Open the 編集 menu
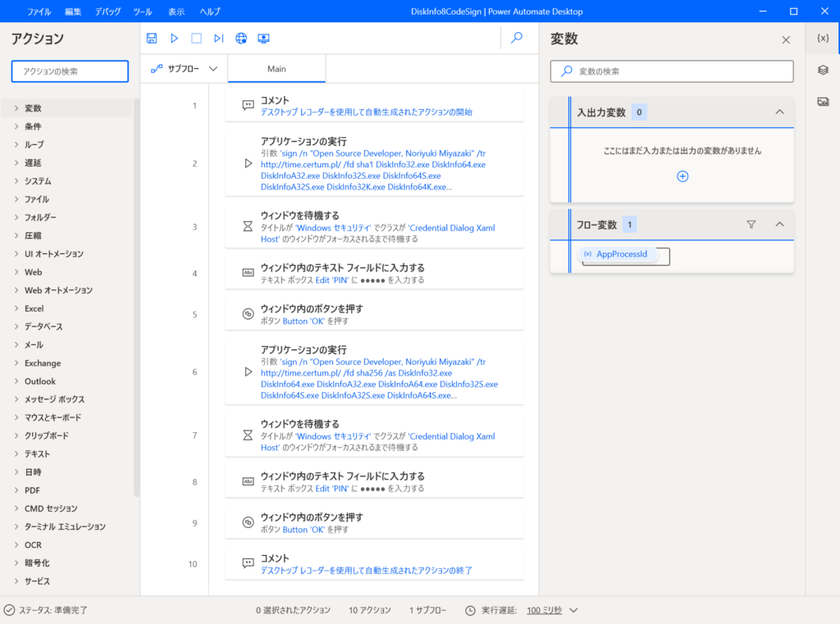The width and height of the screenshot is (840, 624). pos(73,11)
